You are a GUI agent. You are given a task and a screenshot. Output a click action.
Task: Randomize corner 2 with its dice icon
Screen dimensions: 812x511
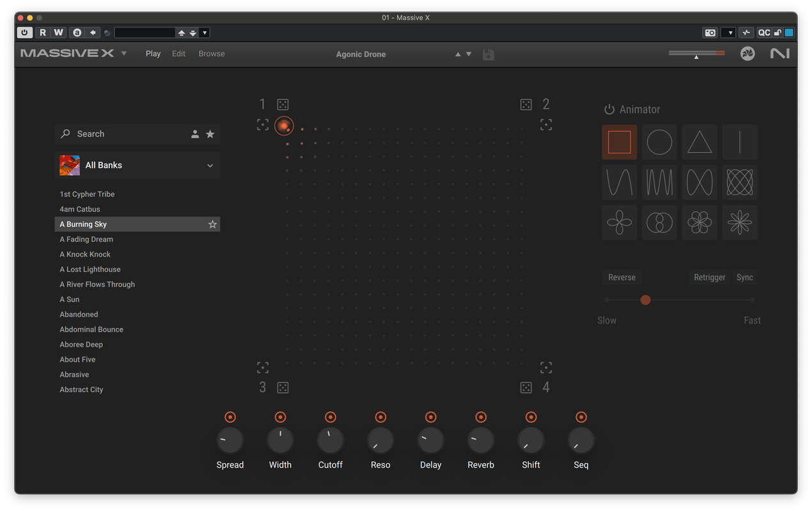coord(526,104)
